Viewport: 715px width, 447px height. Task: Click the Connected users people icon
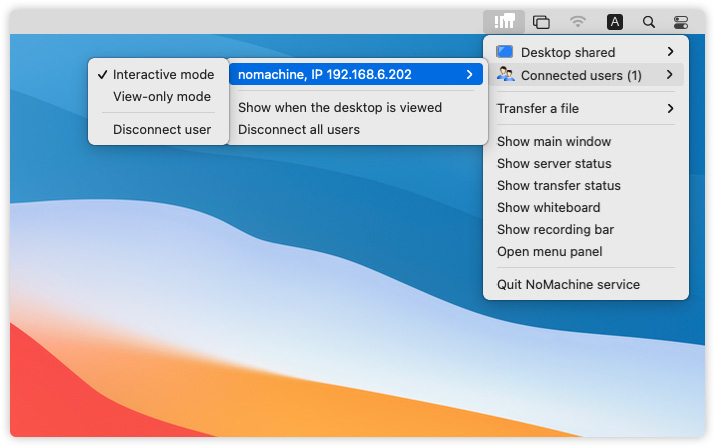click(505, 75)
